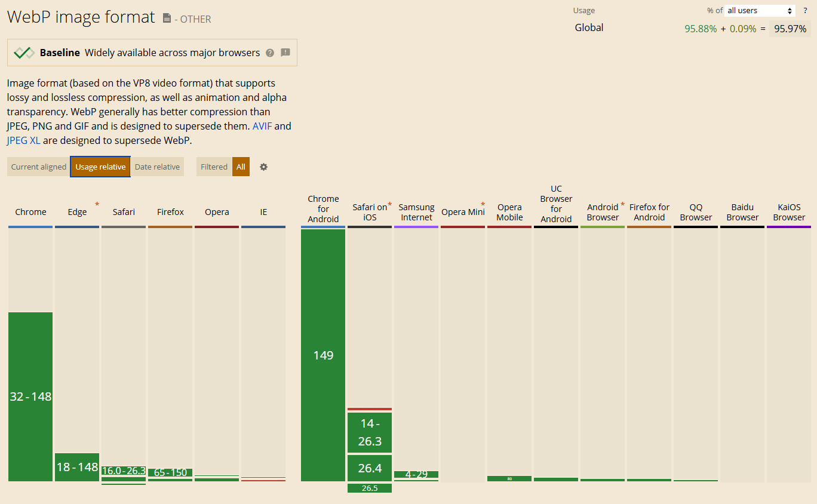
Task: Click Chrome 32-148 support bar
Action: pos(30,397)
